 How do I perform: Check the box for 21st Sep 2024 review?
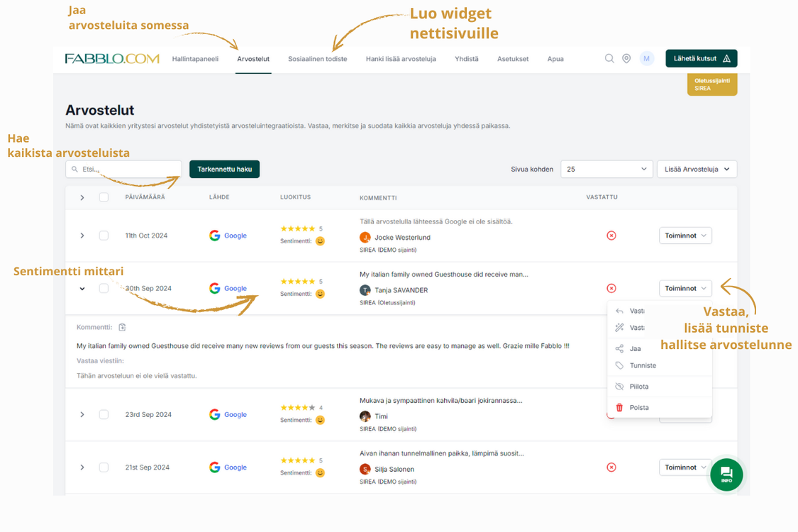[x=104, y=467]
